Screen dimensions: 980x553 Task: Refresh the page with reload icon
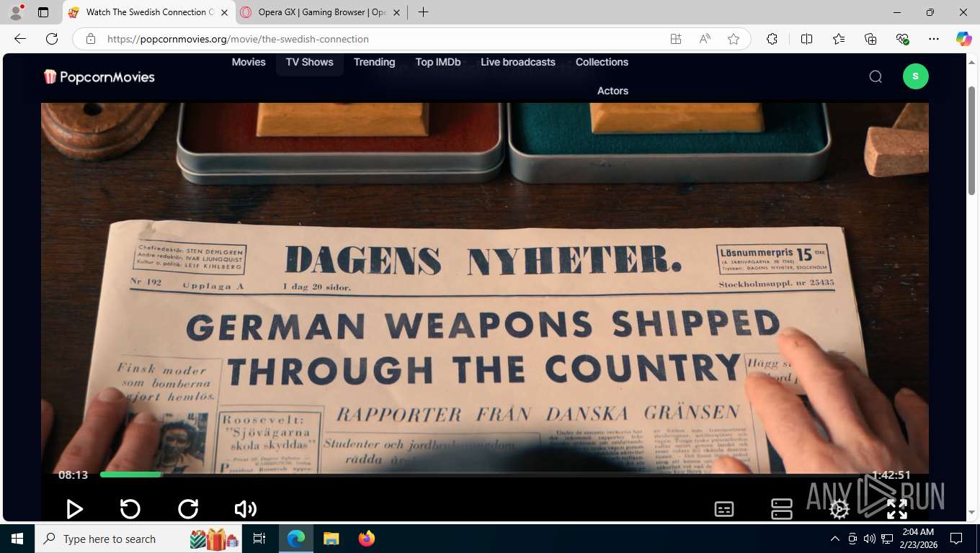[x=52, y=39]
